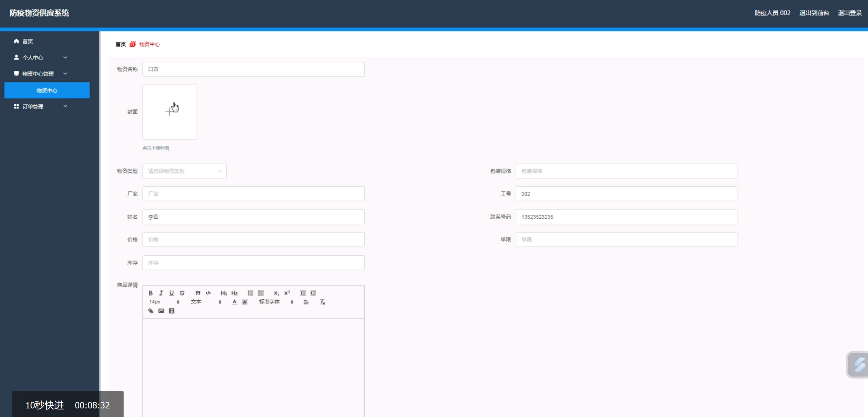Toggle italic formatting in the editor
868x417 pixels.
(x=161, y=293)
